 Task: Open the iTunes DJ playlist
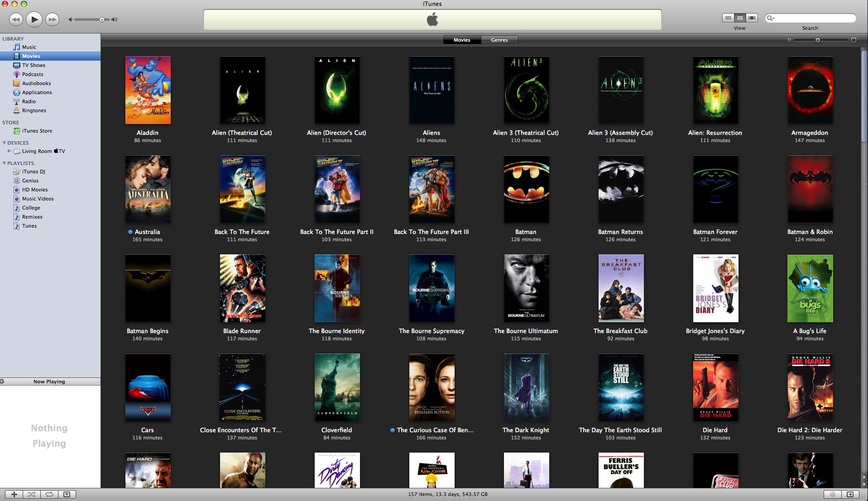click(50, 172)
